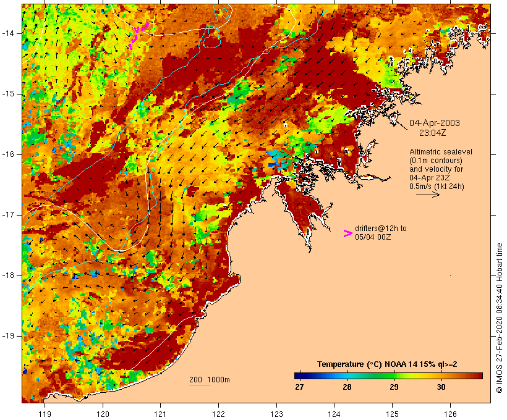507x420 pixels.
Task: Click the longitude axis label 121
Action: click(160, 414)
